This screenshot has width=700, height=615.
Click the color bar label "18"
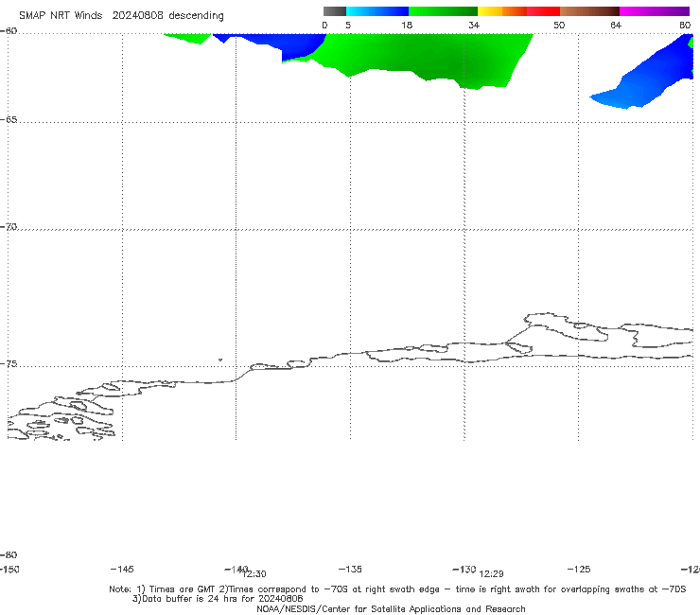[x=407, y=25]
